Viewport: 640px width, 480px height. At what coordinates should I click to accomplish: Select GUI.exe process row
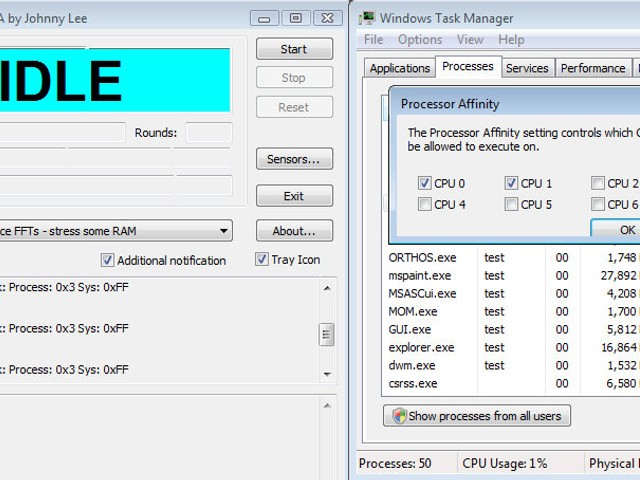[512, 329]
